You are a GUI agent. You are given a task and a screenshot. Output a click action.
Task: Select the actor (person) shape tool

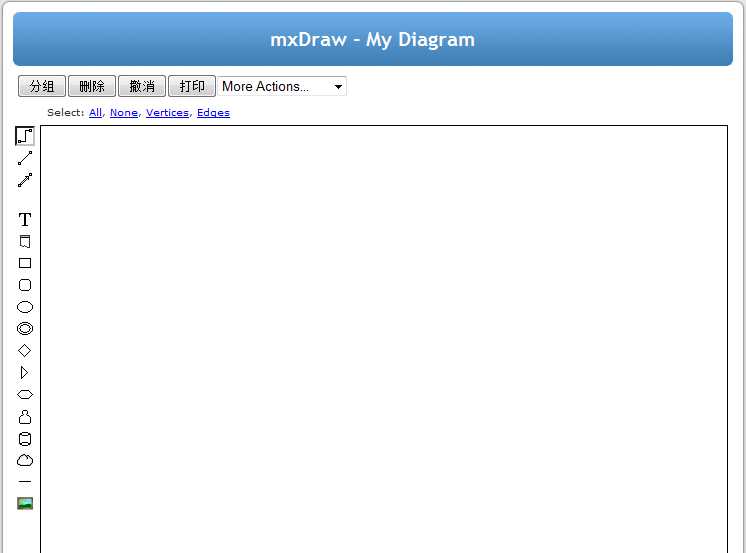tap(25, 417)
